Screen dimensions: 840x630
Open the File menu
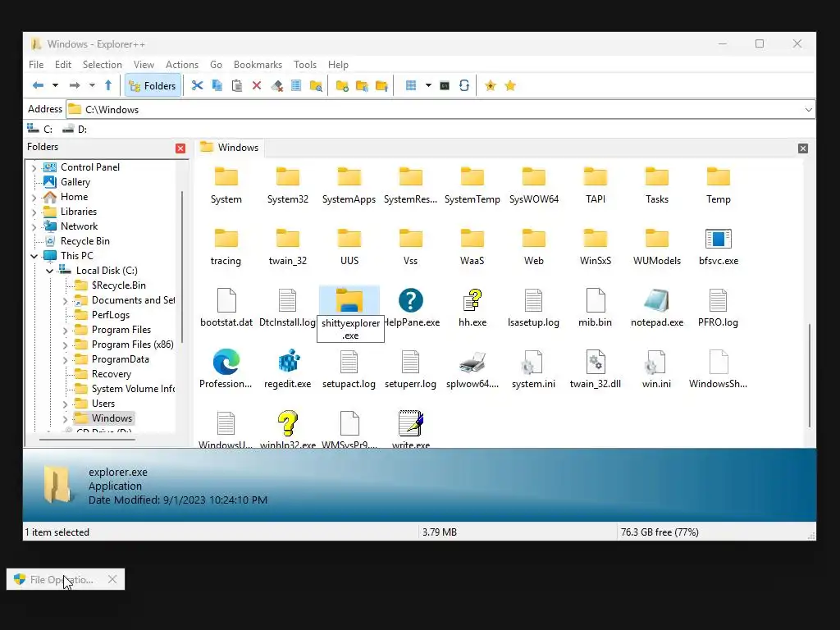click(x=36, y=64)
